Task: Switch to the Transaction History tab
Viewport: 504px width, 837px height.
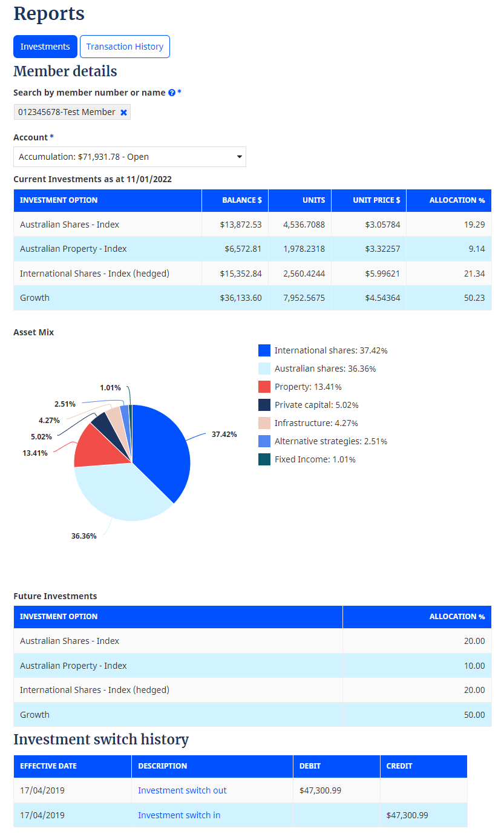Action: point(125,47)
